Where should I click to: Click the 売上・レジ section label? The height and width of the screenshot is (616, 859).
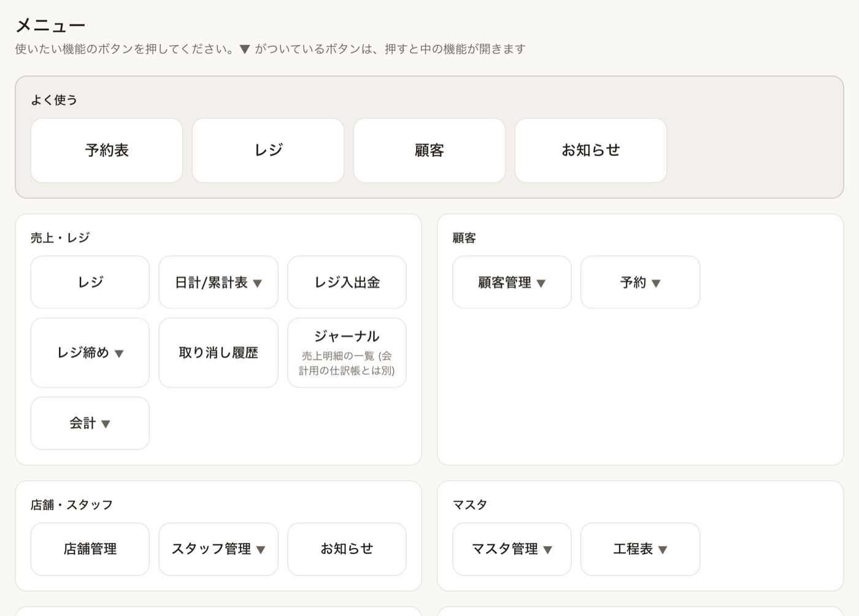[60, 237]
